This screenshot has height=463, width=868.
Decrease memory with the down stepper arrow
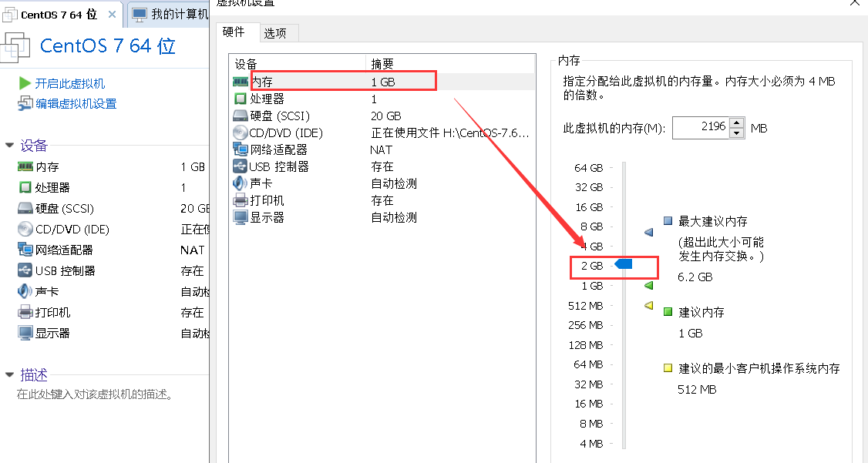click(x=737, y=133)
